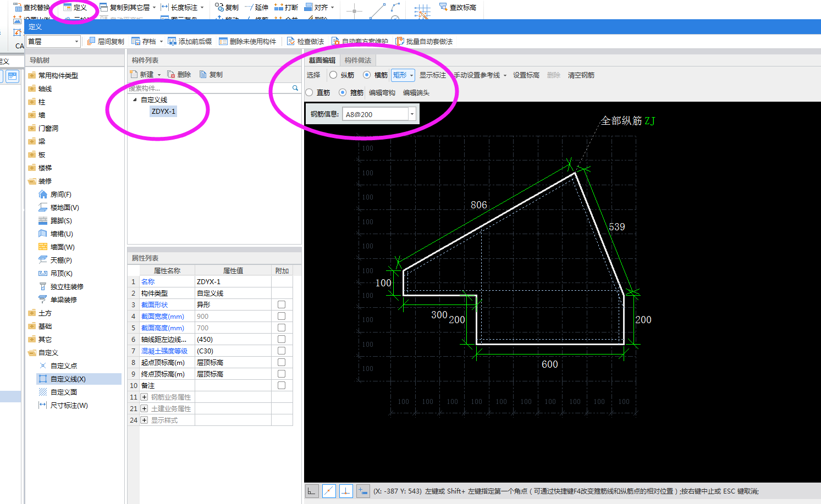
Task: Select the 横筋 transverse rebar radio button
Action: tap(367, 75)
